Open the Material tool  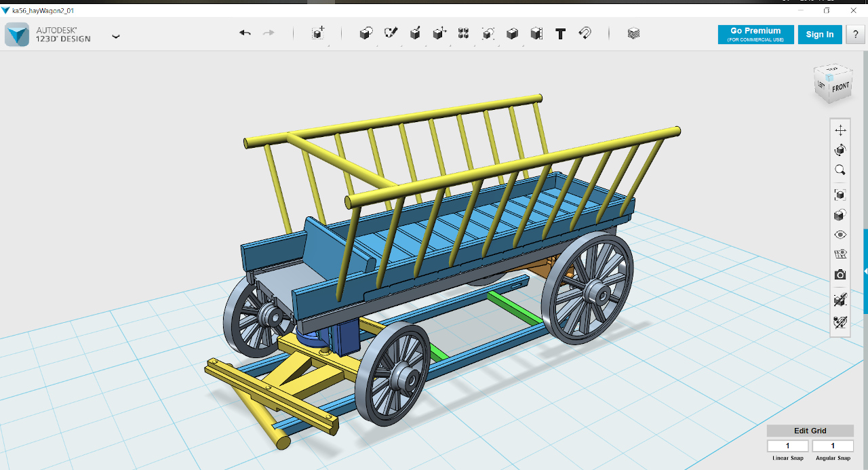tap(633, 33)
